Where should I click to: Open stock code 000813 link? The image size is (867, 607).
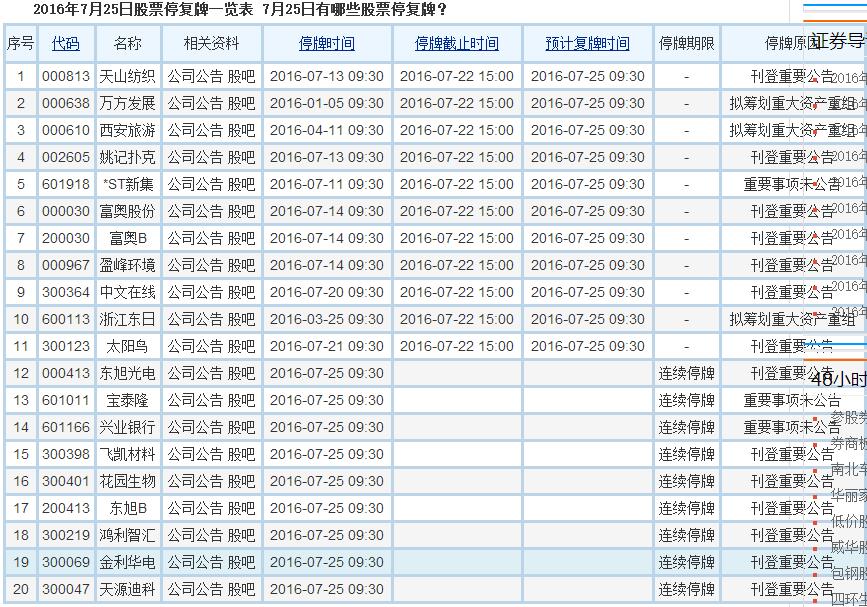65,77
